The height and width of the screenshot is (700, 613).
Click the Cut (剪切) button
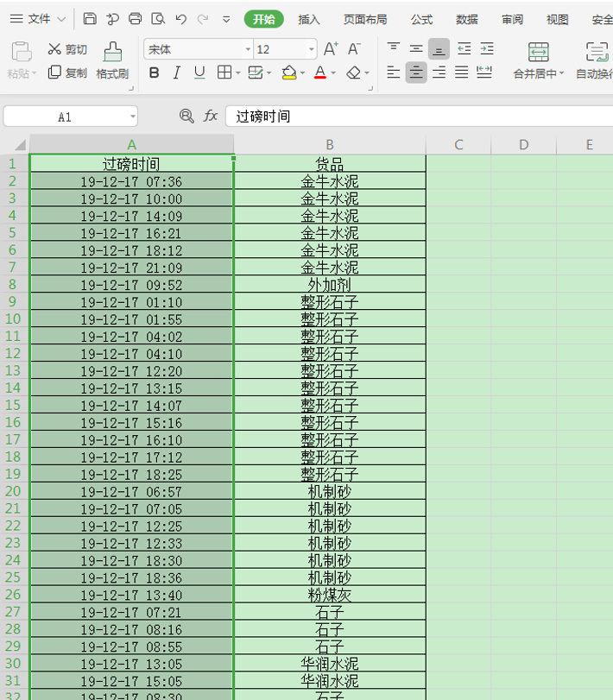point(67,49)
